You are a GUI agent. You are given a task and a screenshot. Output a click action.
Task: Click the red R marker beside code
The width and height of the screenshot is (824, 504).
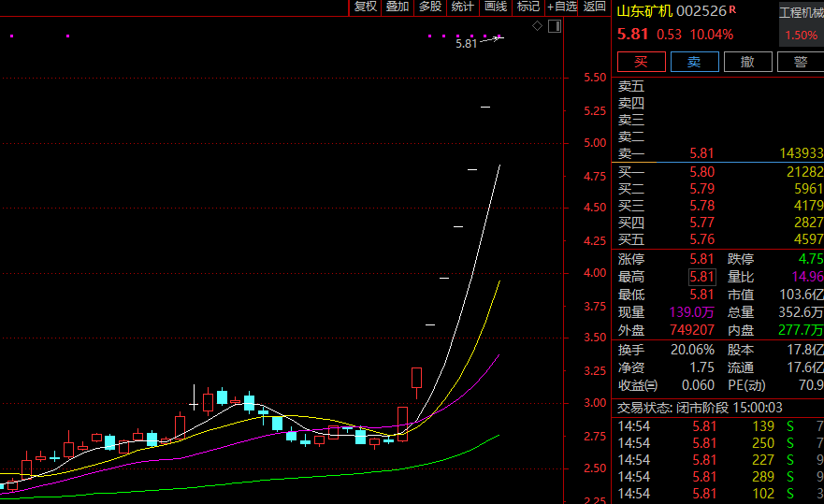(x=732, y=9)
